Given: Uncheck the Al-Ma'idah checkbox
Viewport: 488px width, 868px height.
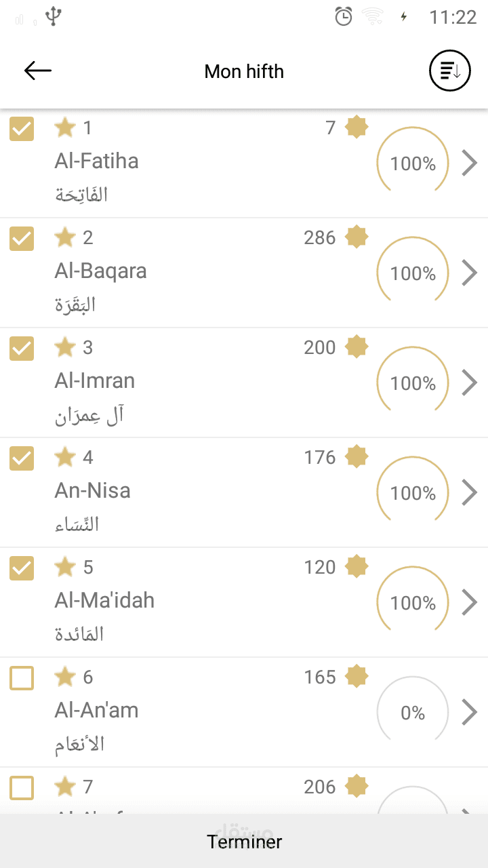Looking at the screenshot, I should pos(22,568).
